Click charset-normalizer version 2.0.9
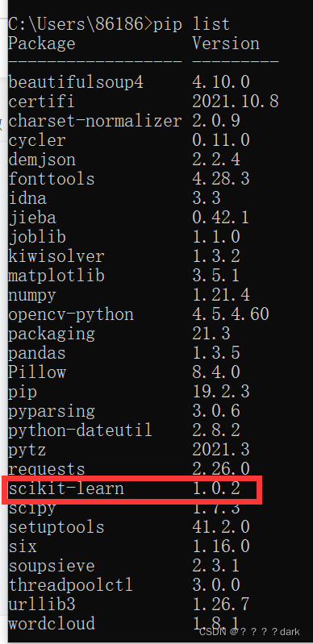Screen dimensions: 313x644 pyautogui.click(x=216, y=121)
